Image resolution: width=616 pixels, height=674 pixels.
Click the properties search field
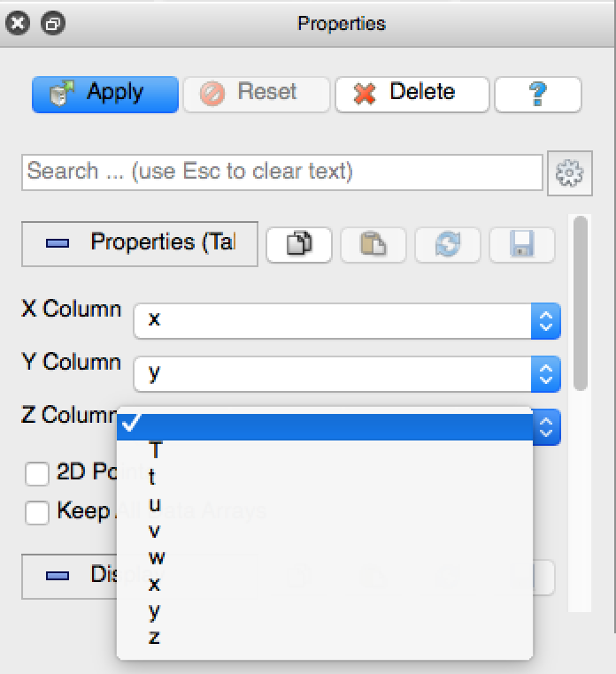(281, 172)
